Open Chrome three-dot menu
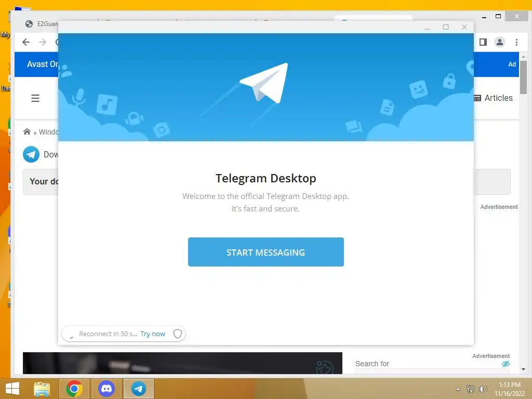532x399 pixels. click(x=516, y=42)
